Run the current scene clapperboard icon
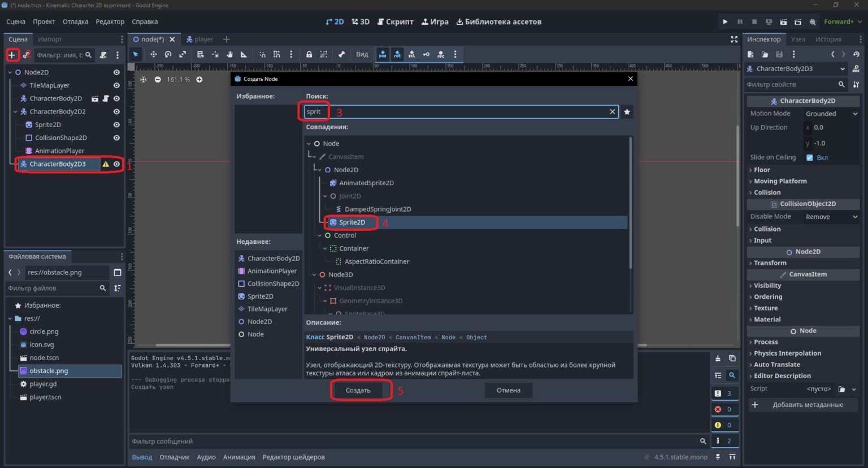The height and width of the screenshot is (468, 868). coord(783,21)
